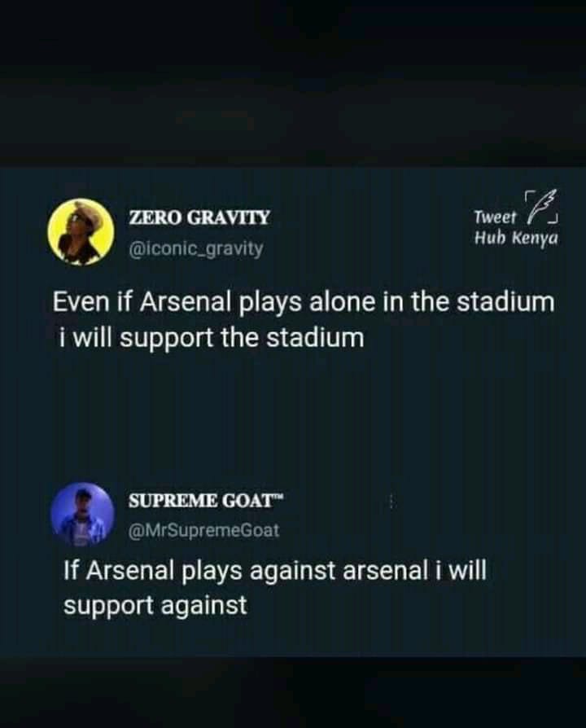Click the word Tweet in watermark

pos(495,217)
